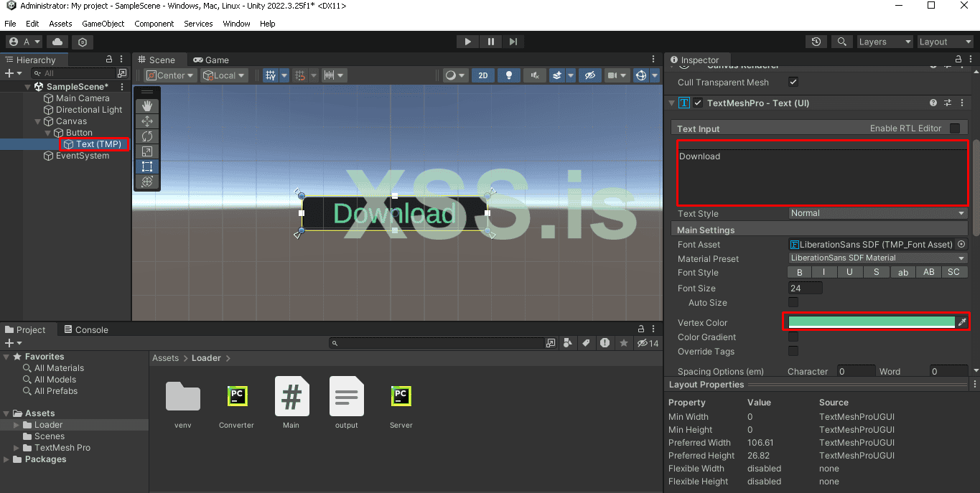Apply Bold font style with the B button
980x493 pixels.
(x=798, y=272)
